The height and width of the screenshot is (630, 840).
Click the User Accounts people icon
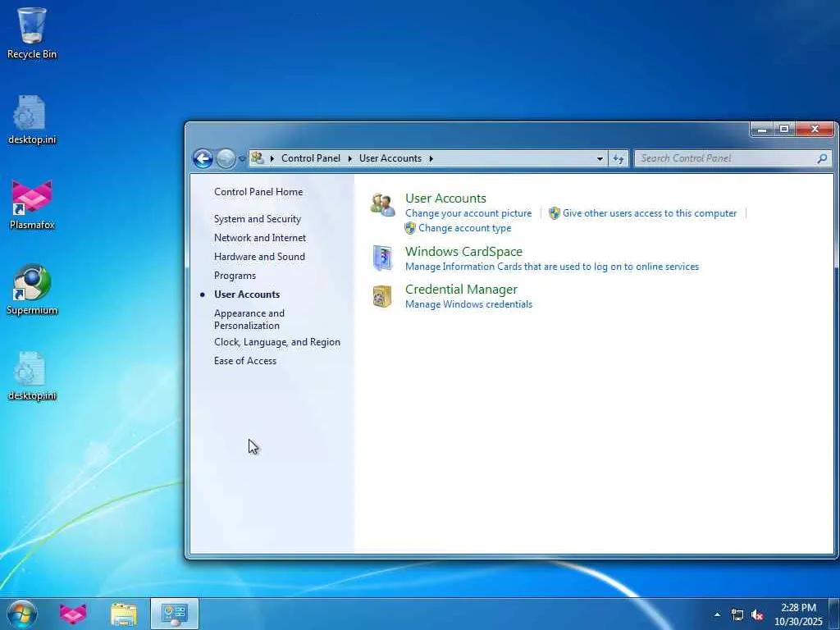point(382,206)
